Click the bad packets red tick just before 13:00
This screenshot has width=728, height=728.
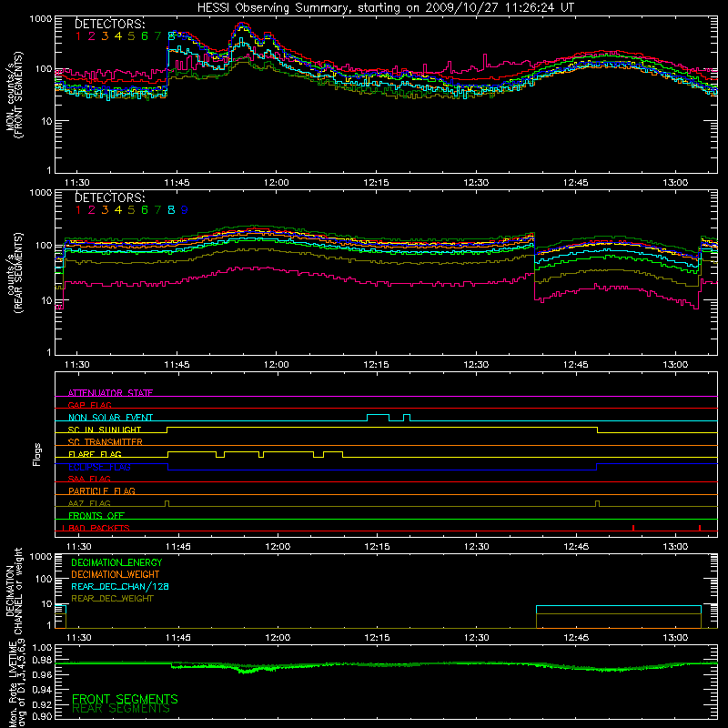(633, 528)
